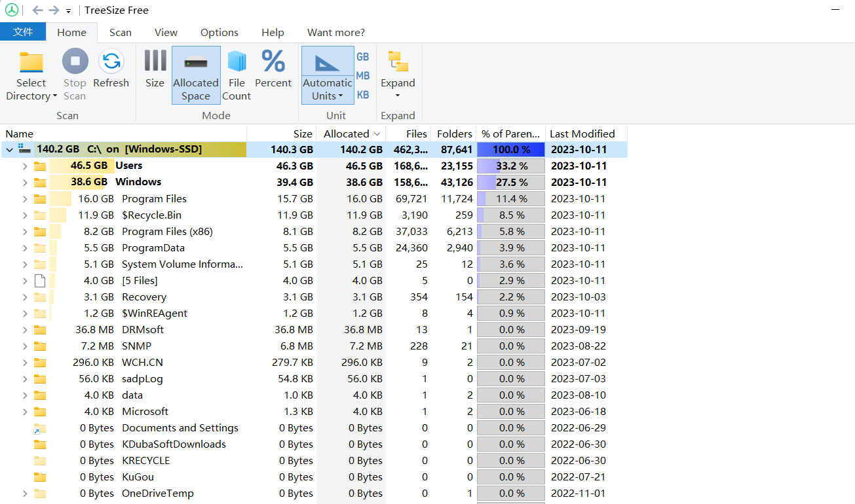This screenshot has height=504, width=855.
Task: Open the Options ribbon tab
Action: tap(219, 32)
